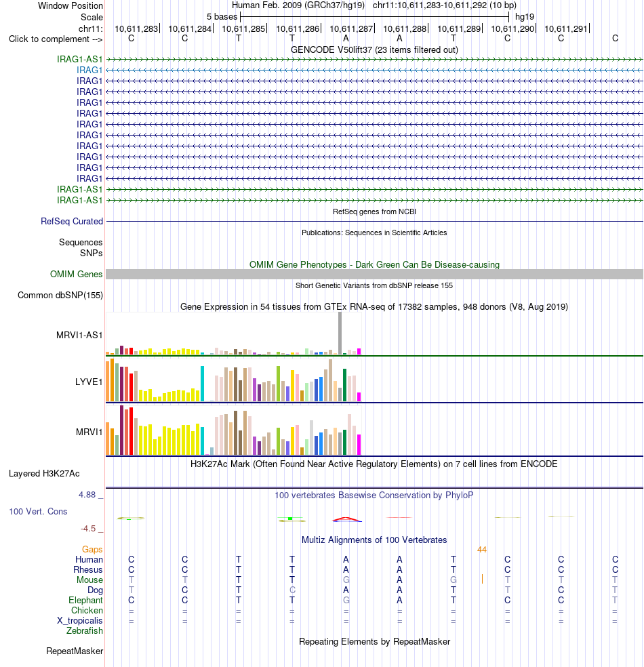The image size is (644, 667).
Task: Click the light blue IRAG1 transcript label
Action: pyautogui.click(x=89, y=70)
